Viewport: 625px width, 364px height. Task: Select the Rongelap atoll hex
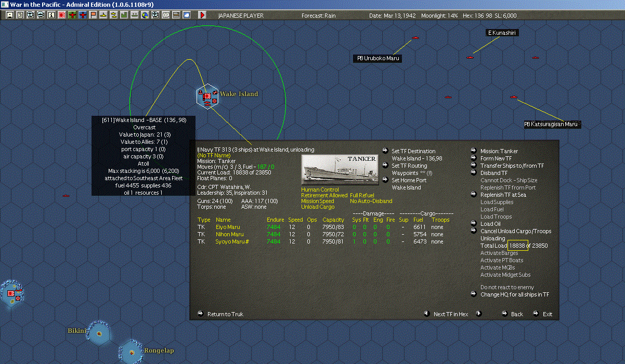132,352
